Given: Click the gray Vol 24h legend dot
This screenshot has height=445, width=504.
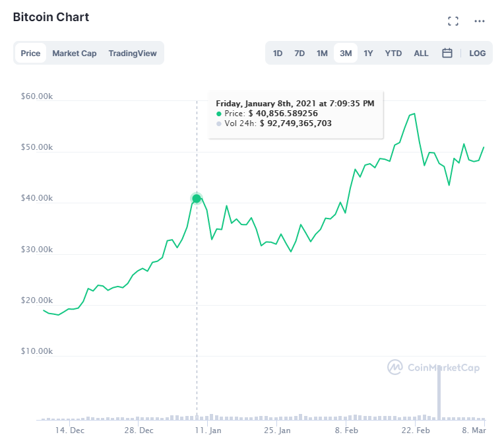Looking at the screenshot, I should click(219, 123).
